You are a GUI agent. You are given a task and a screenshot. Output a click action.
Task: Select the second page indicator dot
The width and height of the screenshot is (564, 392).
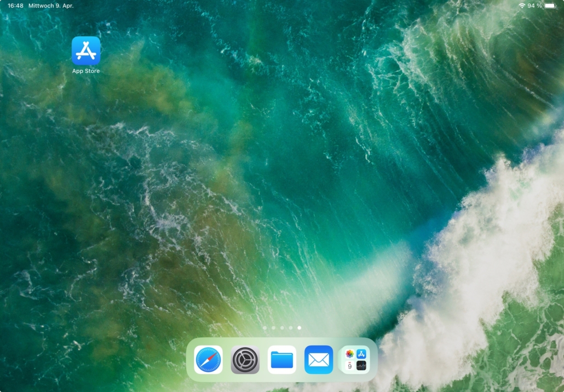click(273, 328)
